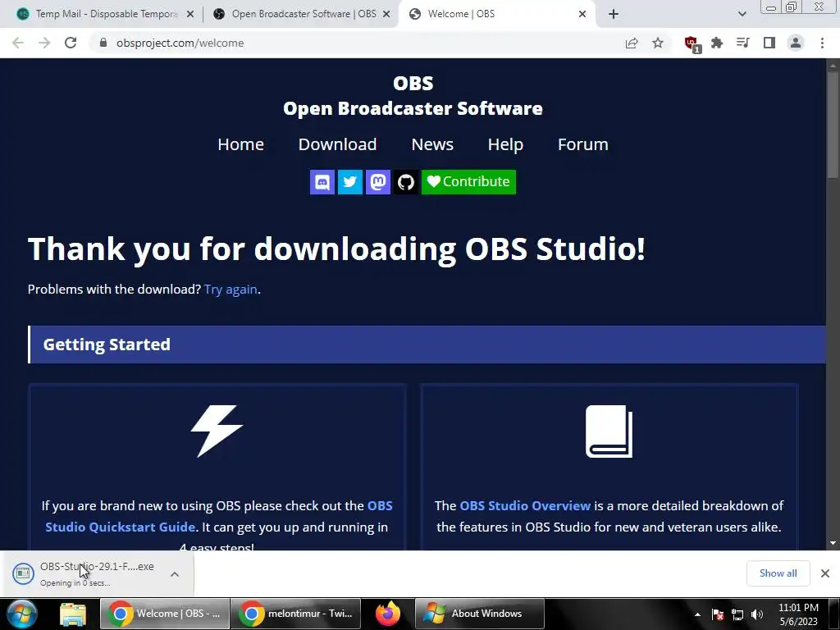Open Help in site navigation
840x630 pixels.
coord(505,144)
